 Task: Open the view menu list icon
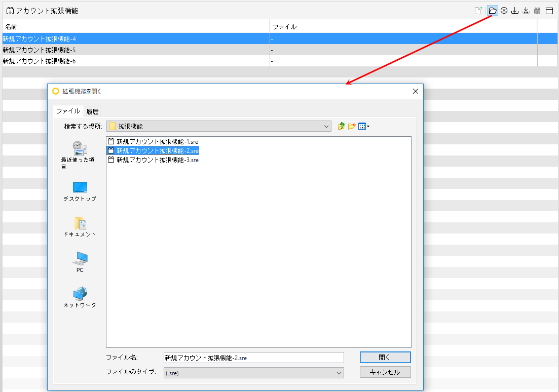point(364,126)
